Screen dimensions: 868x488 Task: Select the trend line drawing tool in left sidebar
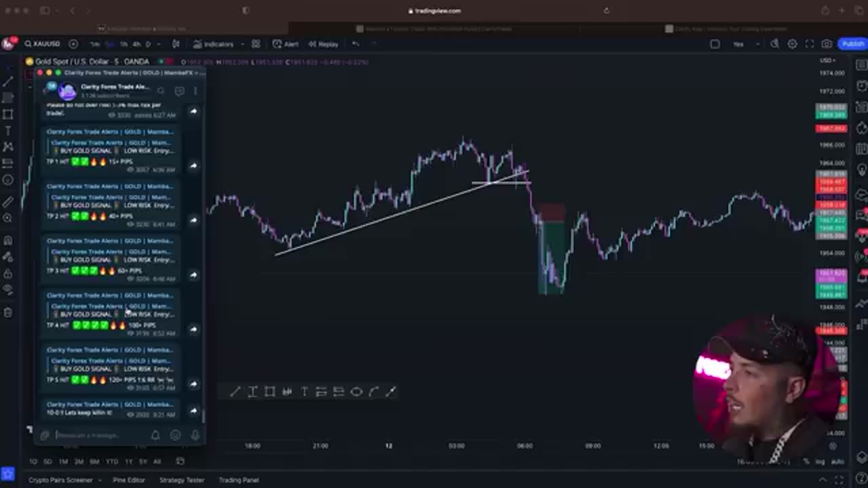click(8, 81)
